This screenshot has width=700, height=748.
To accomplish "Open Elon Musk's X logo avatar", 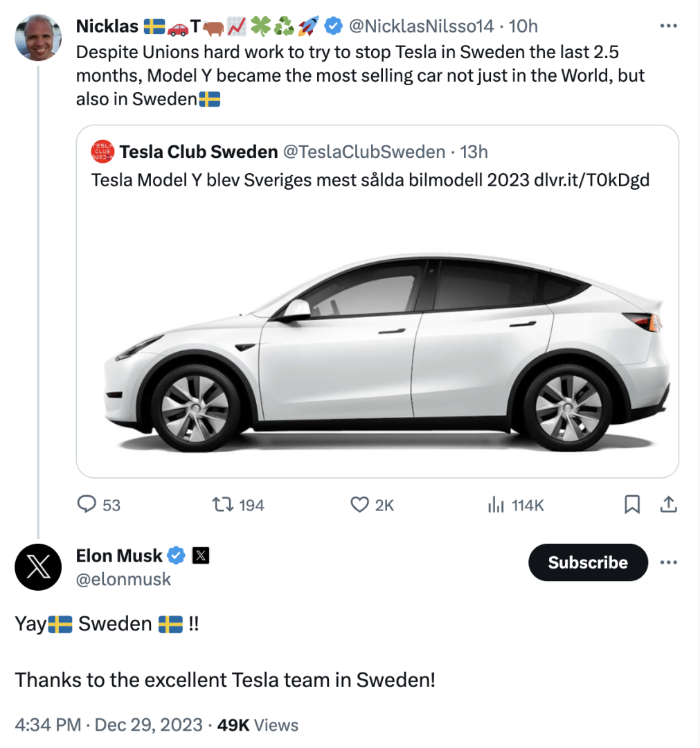I will 38,567.
